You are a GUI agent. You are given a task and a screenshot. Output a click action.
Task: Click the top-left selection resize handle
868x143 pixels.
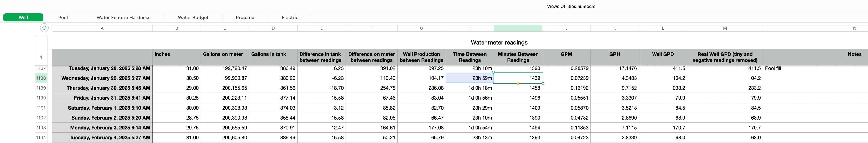tap(494, 73)
